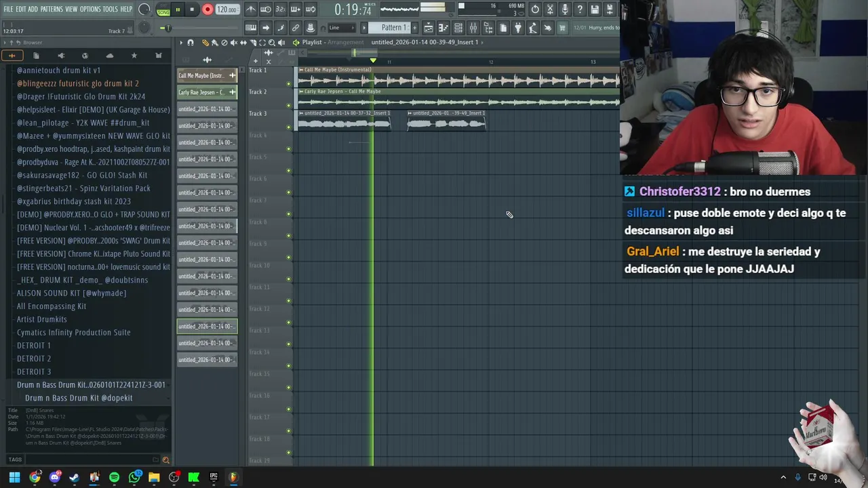Expand the Cymatics Infinity Production Suite folder
Image resolution: width=868 pixels, height=488 pixels.
coord(74,332)
